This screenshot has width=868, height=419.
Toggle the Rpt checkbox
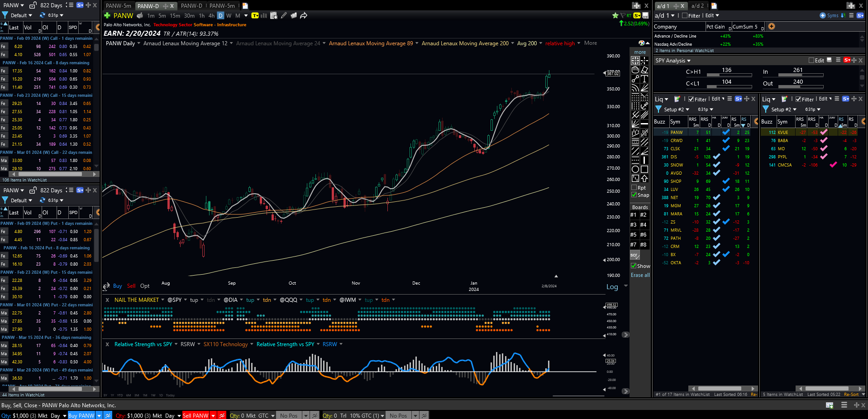pos(634,187)
